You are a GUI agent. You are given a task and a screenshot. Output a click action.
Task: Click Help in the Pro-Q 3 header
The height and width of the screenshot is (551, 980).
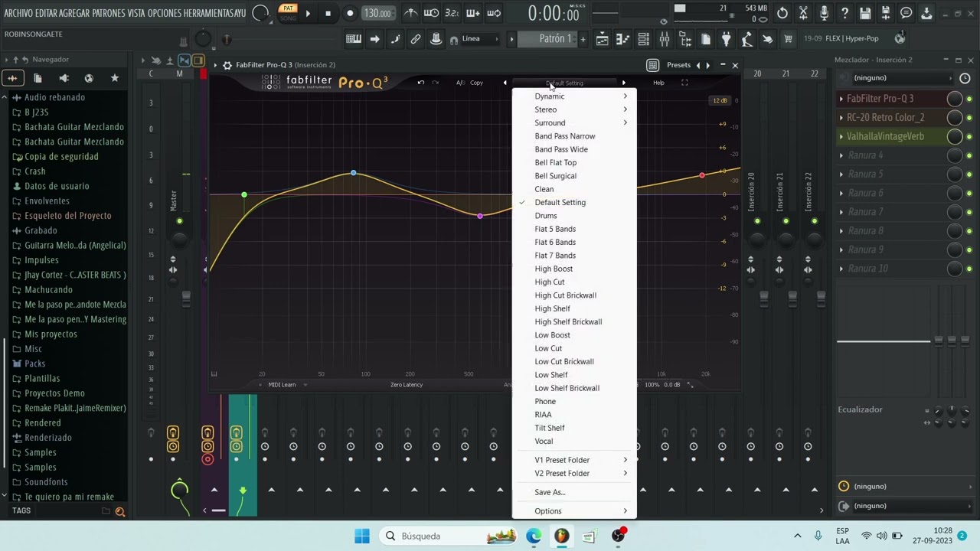658,83
